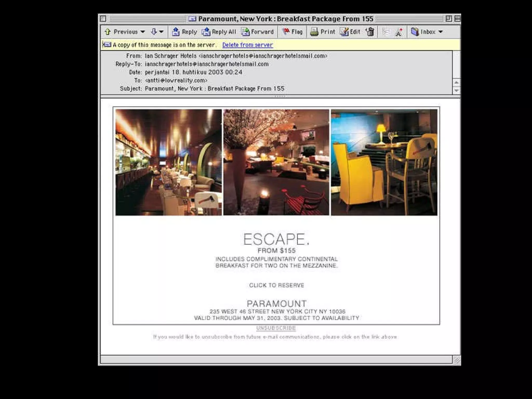
Task: Open the Next arrow dropdown menu
Action: 161,32
